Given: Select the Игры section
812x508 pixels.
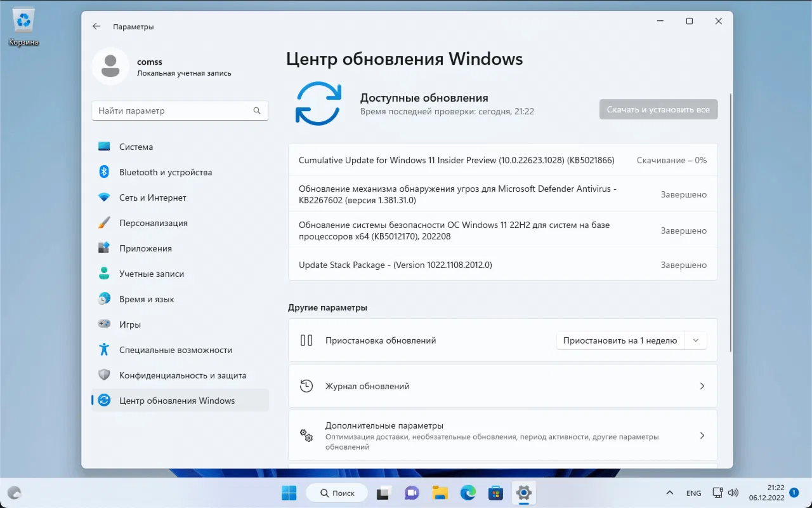Looking at the screenshot, I should (180, 324).
